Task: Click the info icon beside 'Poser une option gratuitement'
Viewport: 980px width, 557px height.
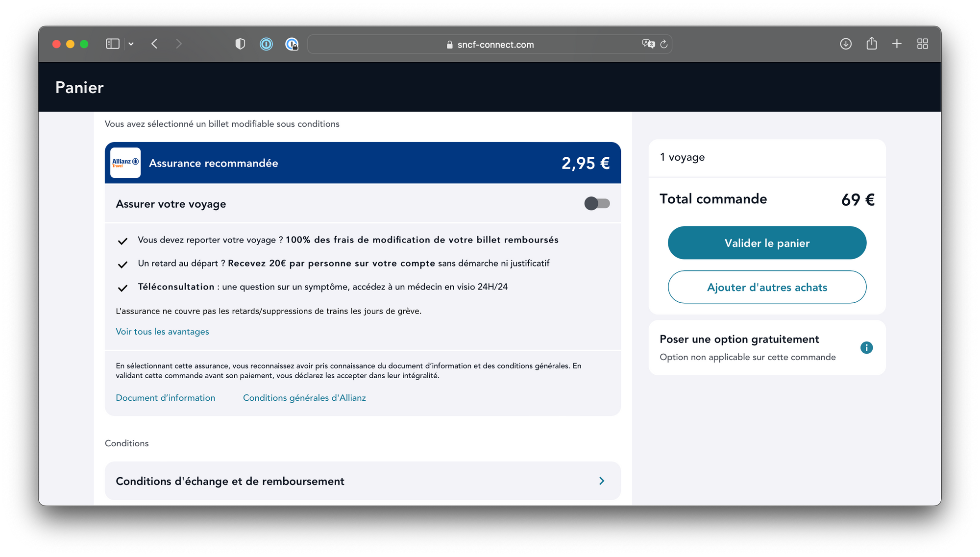Action: 866,348
